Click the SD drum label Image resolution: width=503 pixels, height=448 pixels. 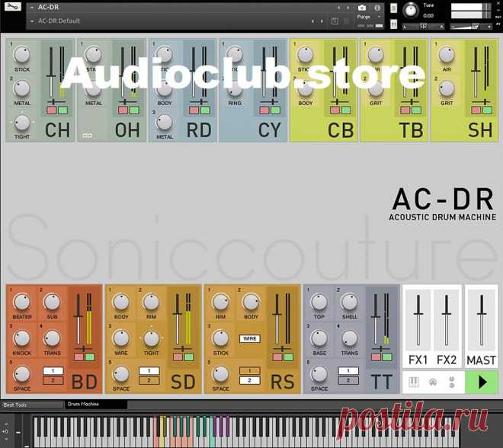[x=183, y=382]
